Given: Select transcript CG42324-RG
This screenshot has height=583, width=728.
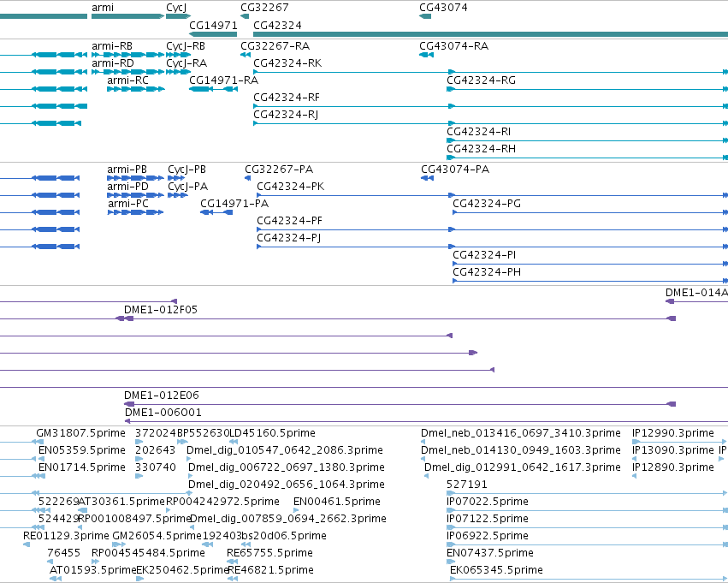Looking at the screenshot, I should coord(482,80).
